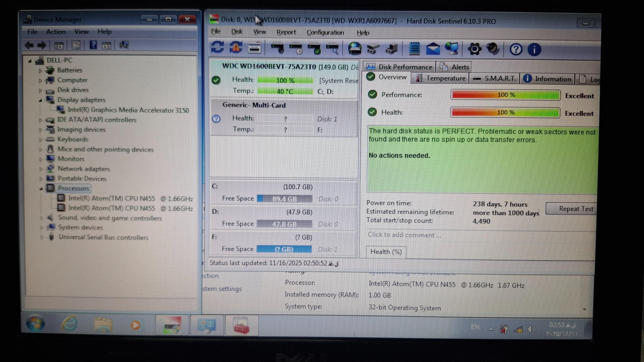Viewport: 644px width, 362px height.
Task: Click the refresh disk status icon
Action: 217,47
